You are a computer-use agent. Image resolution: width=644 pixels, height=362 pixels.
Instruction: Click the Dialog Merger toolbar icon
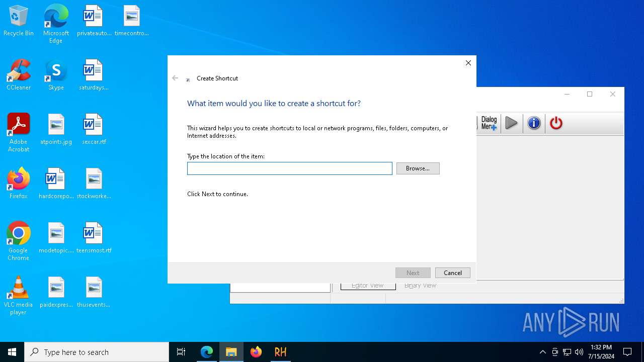pyautogui.click(x=488, y=123)
